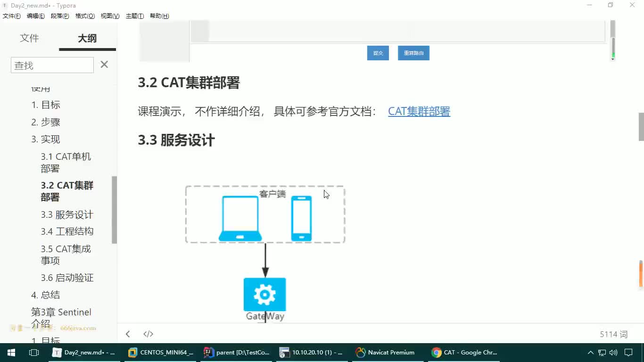Open the 帮助 menu
The image size is (644, 362).
[x=159, y=16]
